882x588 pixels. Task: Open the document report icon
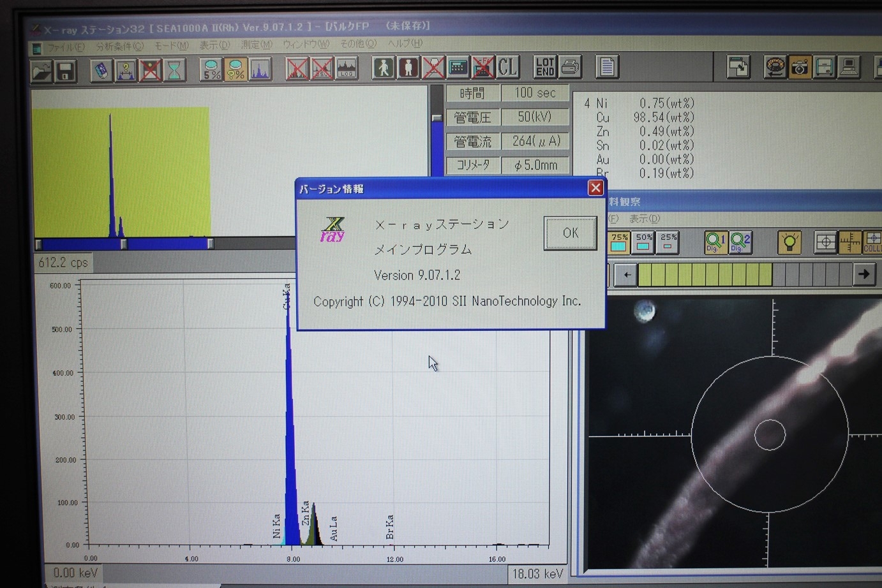[607, 66]
